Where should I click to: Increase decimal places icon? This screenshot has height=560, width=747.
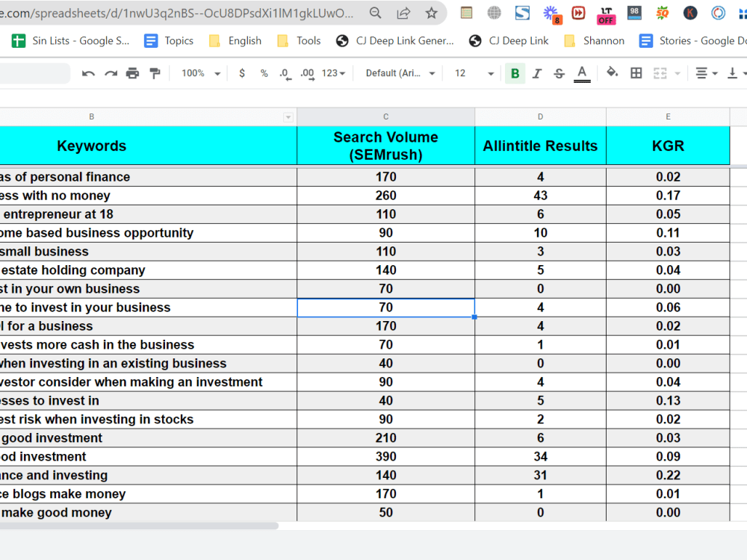coord(307,74)
